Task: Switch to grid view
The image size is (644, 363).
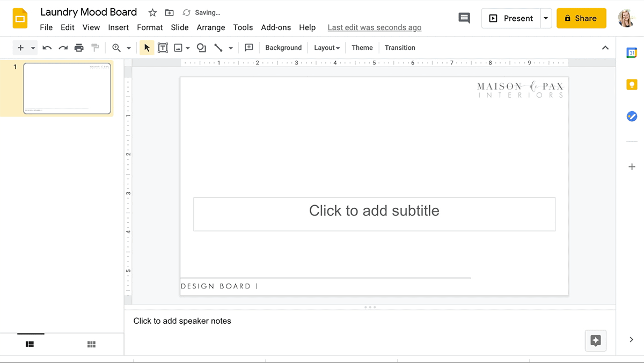Action: pos(91,344)
